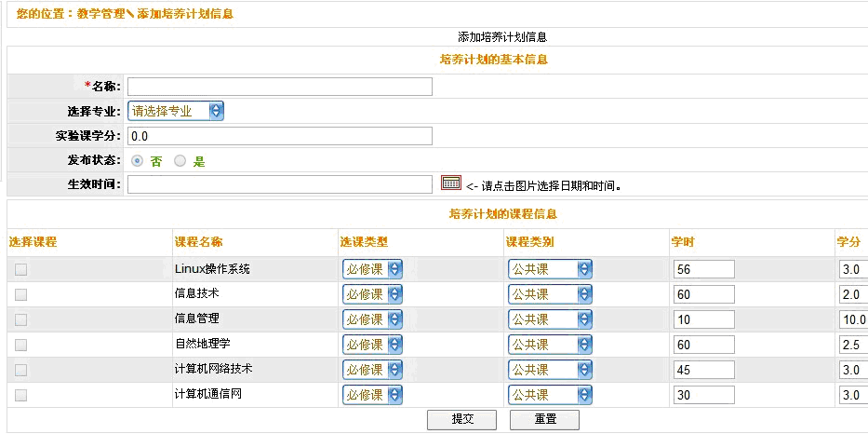
Task: Click the 实验课学分 input field
Action: tap(280, 136)
